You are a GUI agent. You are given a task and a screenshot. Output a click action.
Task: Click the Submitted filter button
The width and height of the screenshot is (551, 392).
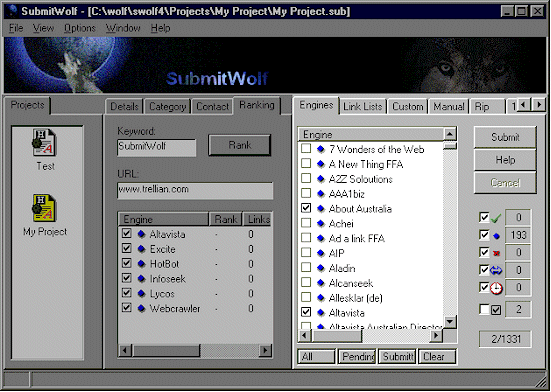click(x=397, y=357)
